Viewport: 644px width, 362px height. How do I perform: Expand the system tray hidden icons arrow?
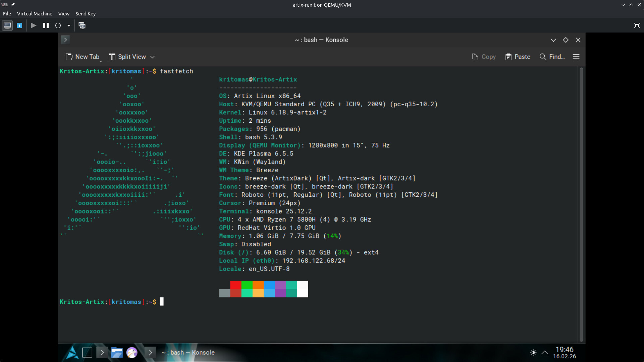(545, 353)
